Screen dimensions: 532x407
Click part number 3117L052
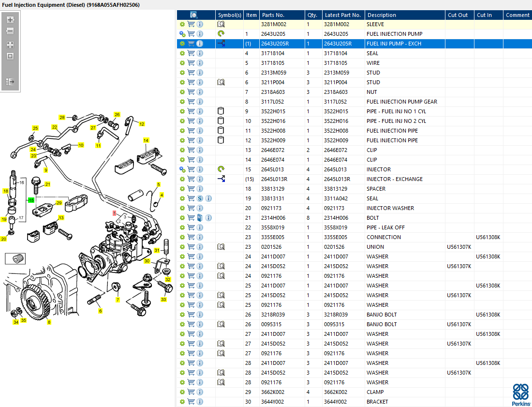tap(272, 102)
